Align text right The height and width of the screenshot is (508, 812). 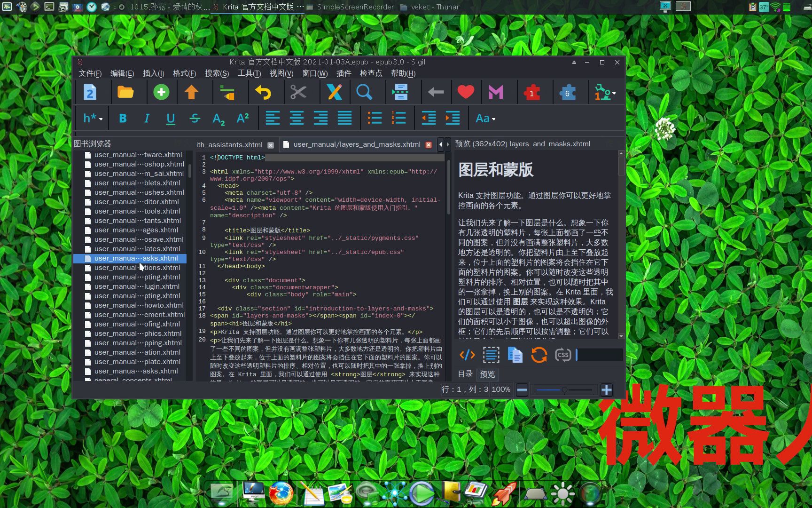tap(320, 118)
